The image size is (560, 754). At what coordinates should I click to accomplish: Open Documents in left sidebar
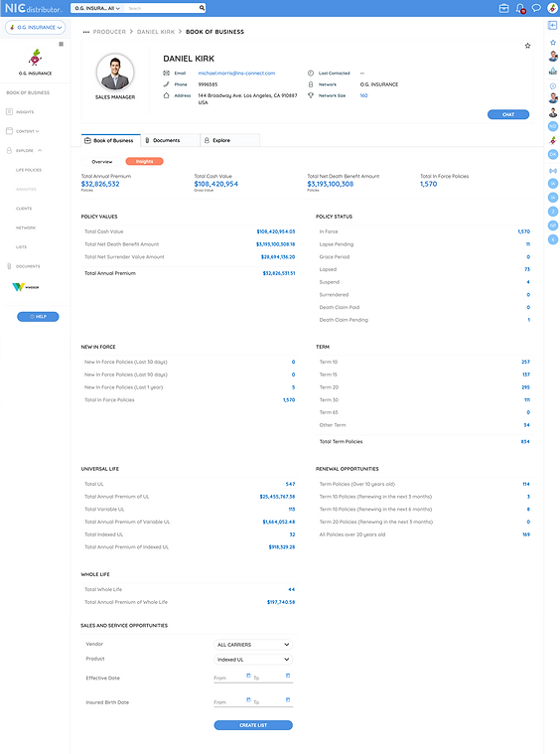pos(23,266)
